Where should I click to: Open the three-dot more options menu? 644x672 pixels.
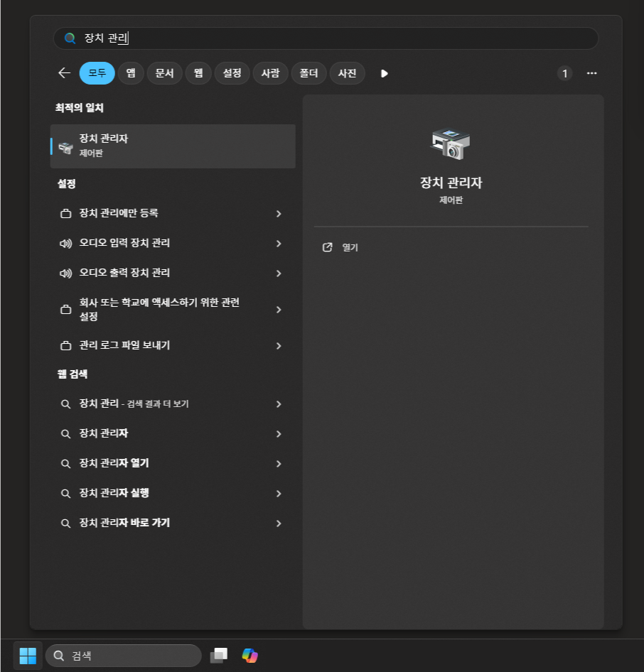591,73
